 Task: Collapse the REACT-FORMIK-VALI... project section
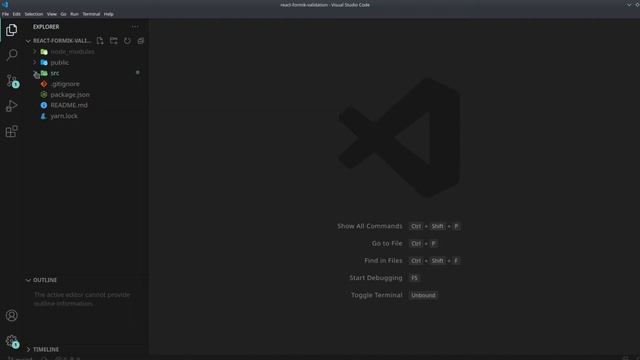[x=28, y=41]
